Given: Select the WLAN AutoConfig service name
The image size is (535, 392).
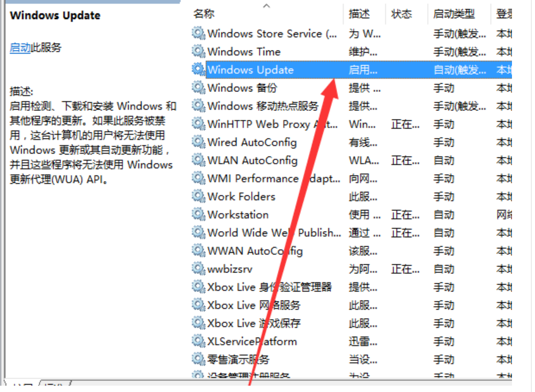Looking at the screenshot, I should coord(253,160).
